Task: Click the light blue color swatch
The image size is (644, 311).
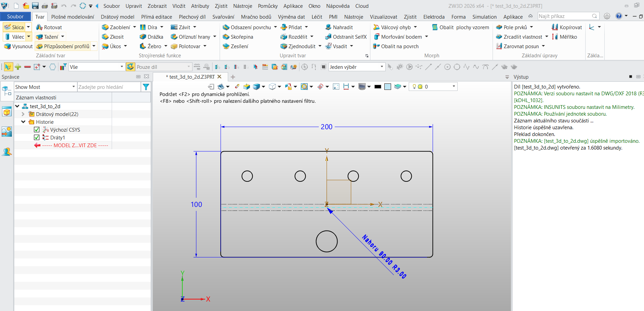Action: point(388,86)
